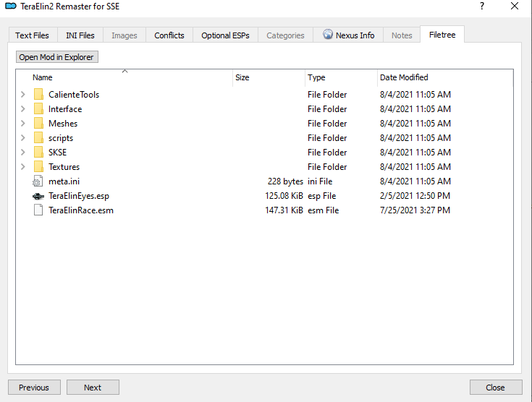Open the INI Files tab
This screenshot has height=402, width=532.
coord(80,35)
